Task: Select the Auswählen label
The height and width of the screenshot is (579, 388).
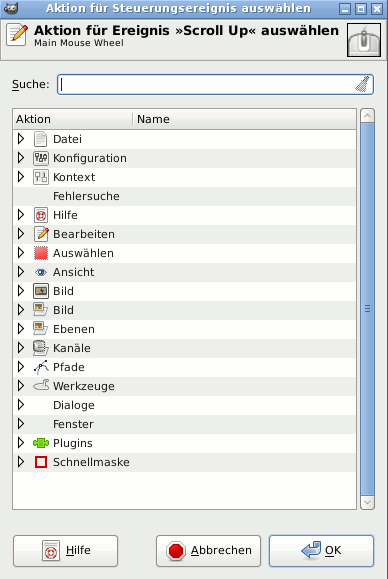Action: (x=83, y=253)
